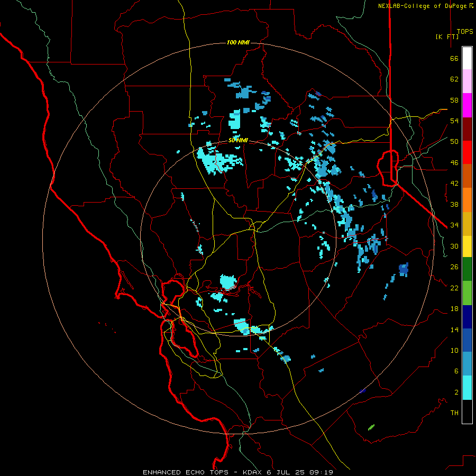
Task: Click the 10 legend value
Action: [x=454, y=351]
